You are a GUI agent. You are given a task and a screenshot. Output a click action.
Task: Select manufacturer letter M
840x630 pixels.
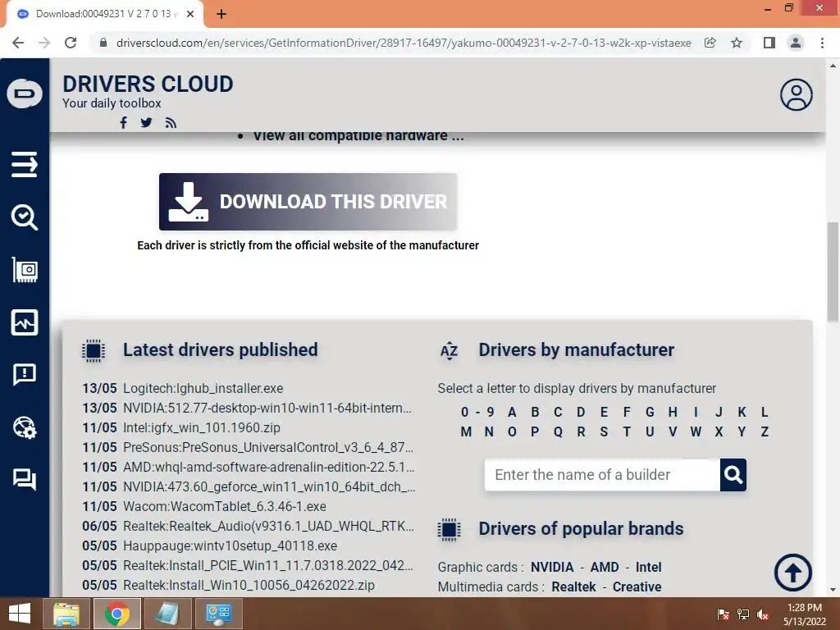tap(466, 431)
